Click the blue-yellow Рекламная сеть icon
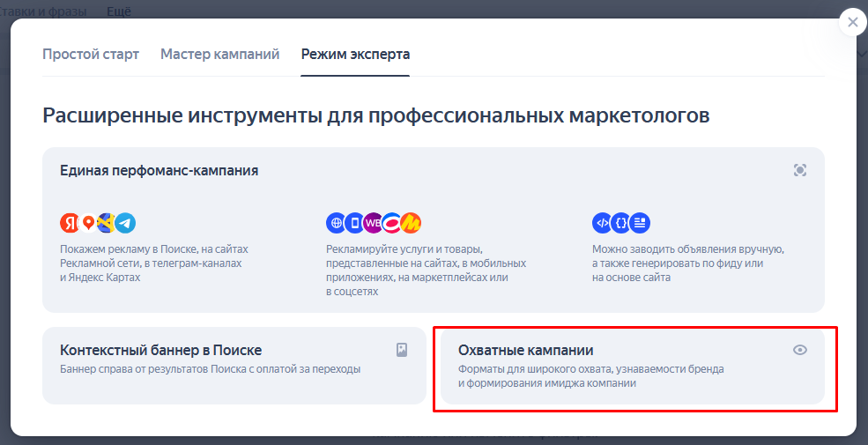 107,223
